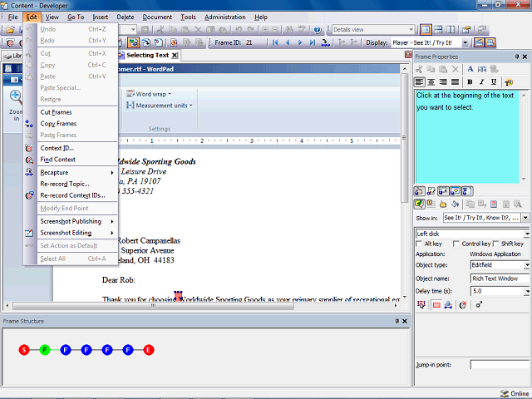Select the vertical split view layout icon

click(451, 30)
